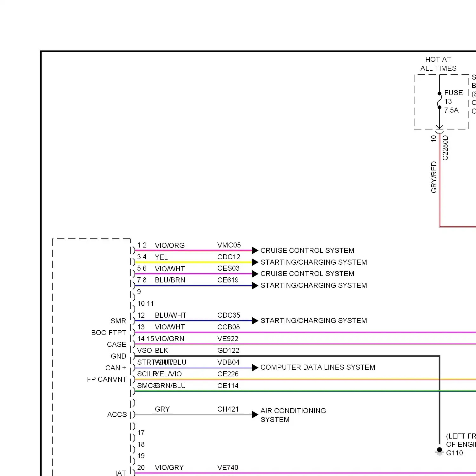Click circuit code CCB08
This screenshot has height=476, width=476.
(x=228, y=327)
